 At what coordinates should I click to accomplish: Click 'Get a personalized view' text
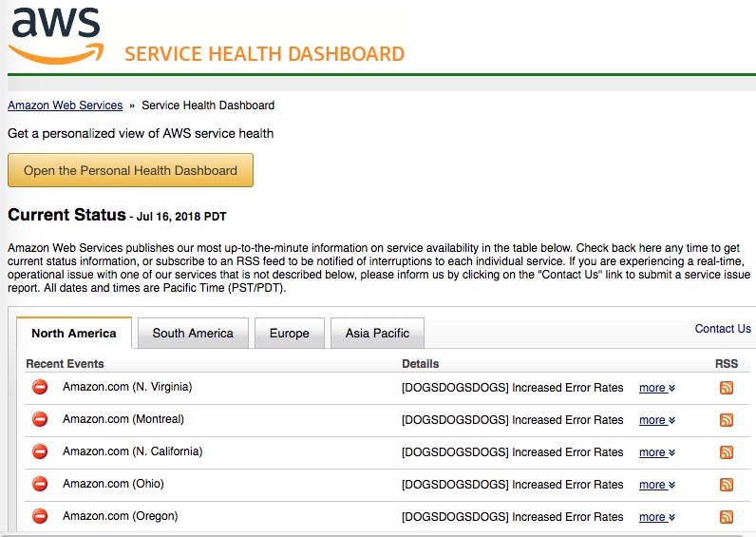click(x=141, y=134)
